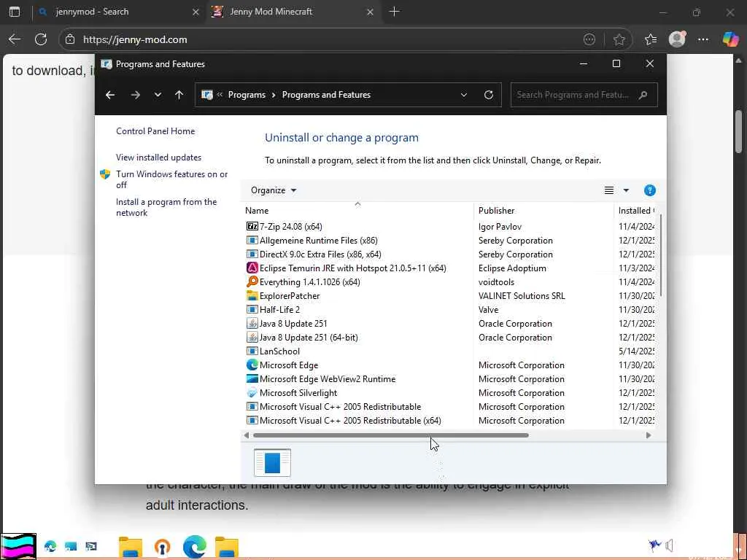Select LanSchool in the program list
The image size is (747, 560).
(x=279, y=351)
